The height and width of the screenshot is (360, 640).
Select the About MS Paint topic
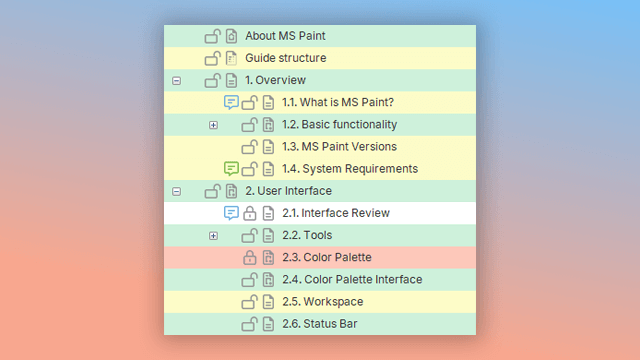pos(285,36)
